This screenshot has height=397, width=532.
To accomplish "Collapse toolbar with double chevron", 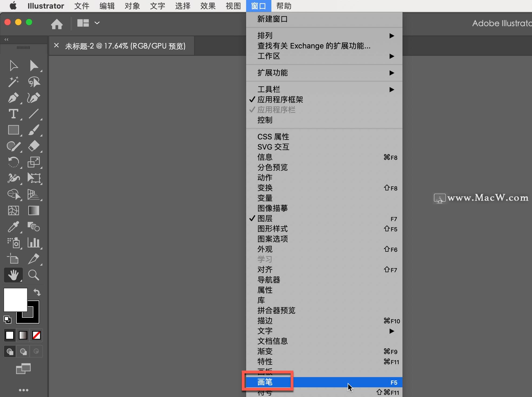I will tap(6, 40).
